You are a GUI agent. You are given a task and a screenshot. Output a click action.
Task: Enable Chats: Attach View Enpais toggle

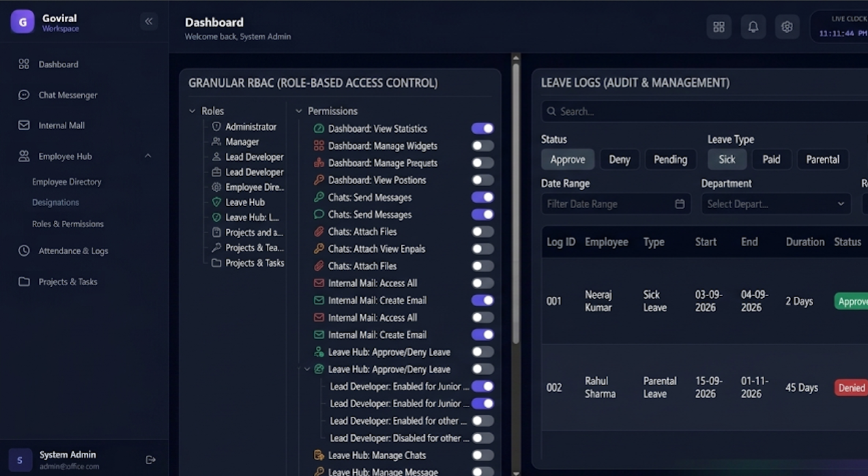(482, 249)
